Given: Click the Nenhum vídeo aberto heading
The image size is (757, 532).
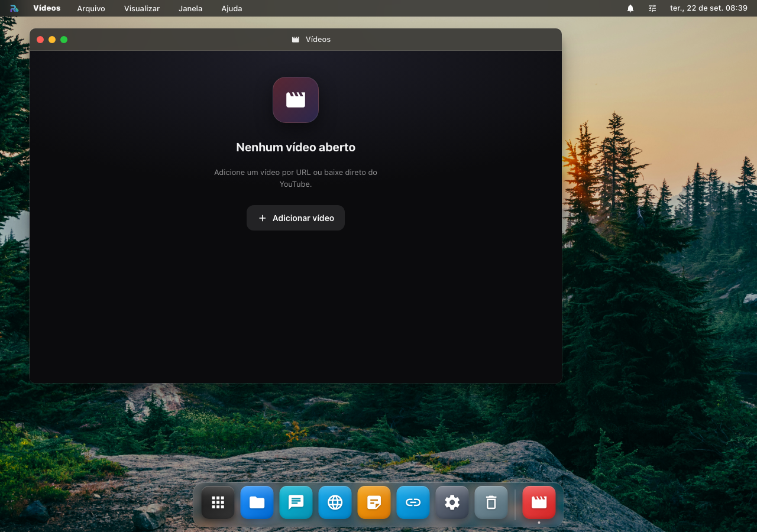Looking at the screenshot, I should pyautogui.click(x=296, y=147).
